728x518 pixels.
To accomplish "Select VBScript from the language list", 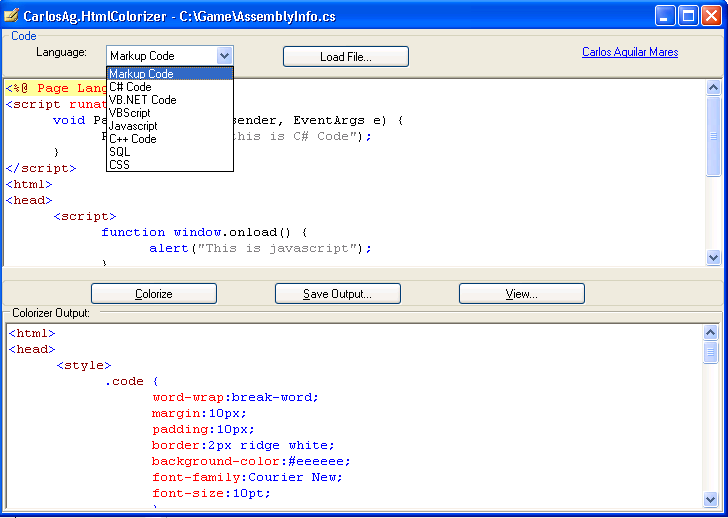I will tap(170, 113).
